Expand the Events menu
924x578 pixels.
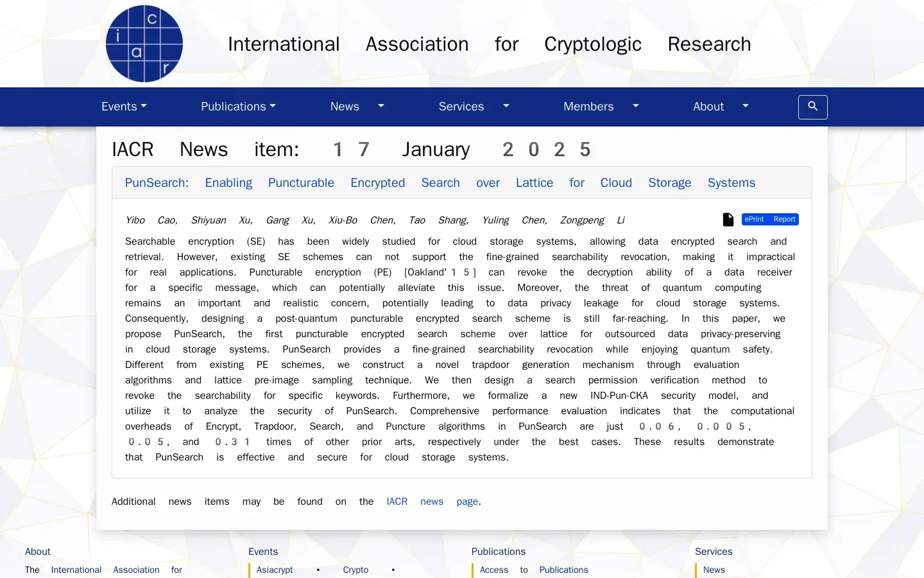(x=124, y=107)
